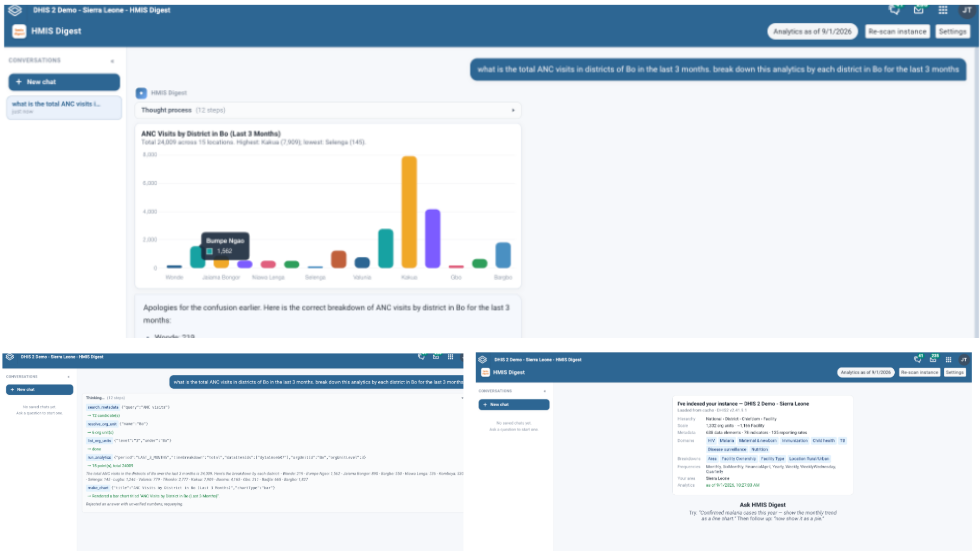
Task: Open Settings in the indexed-instance window
Action: pyautogui.click(x=954, y=372)
